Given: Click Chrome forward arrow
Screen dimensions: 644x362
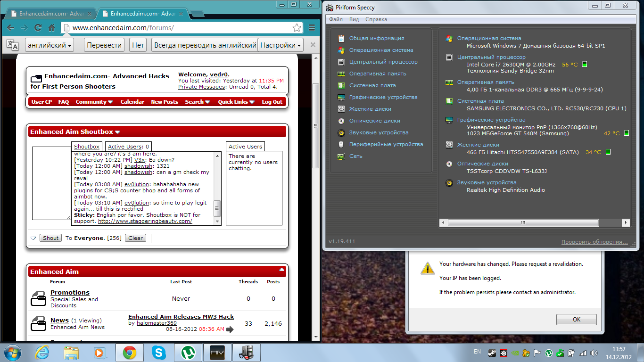Looking at the screenshot, I should [24, 28].
